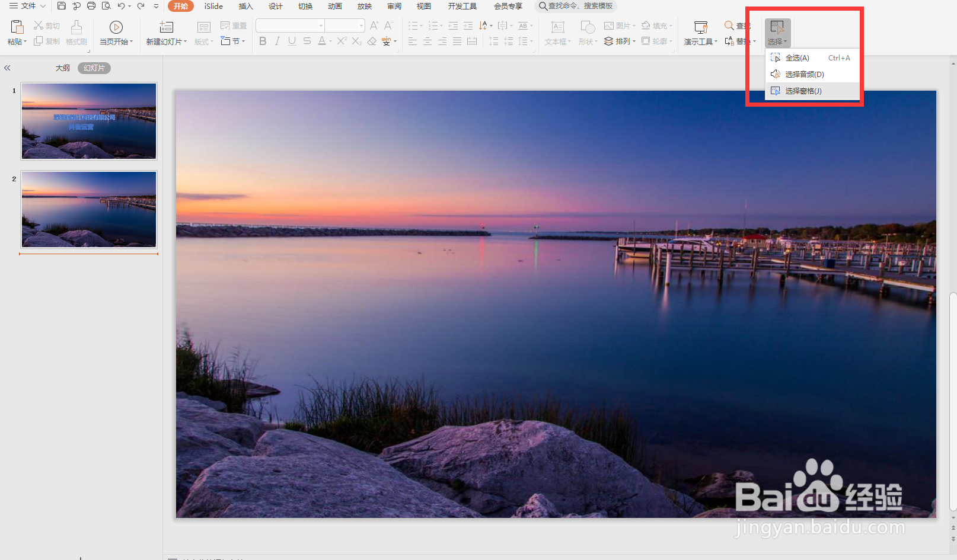Toggle Strikethrough formatting
Screen dimensions: 957x560
(307, 41)
